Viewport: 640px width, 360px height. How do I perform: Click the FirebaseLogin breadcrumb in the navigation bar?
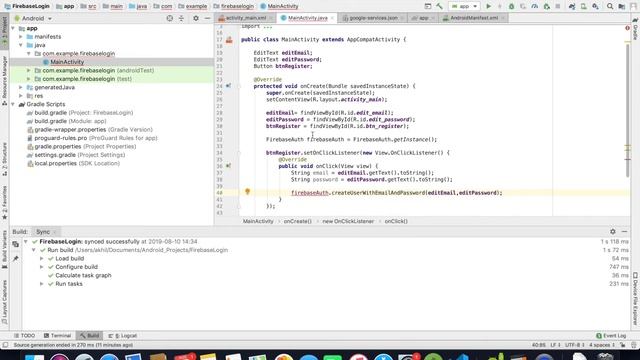click(27, 6)
